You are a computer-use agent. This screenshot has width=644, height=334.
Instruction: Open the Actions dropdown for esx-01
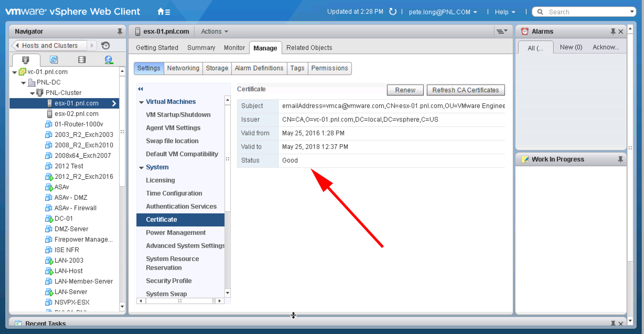click(214, 31)
